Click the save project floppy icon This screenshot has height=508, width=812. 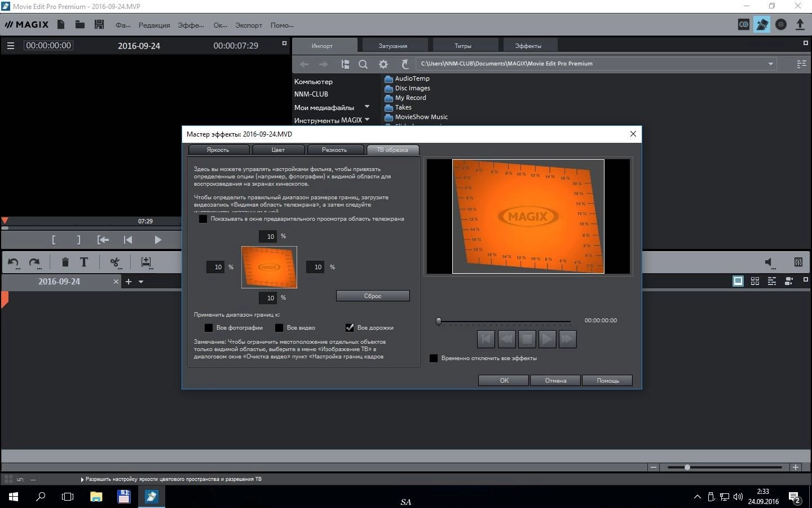click(x=99, y=24)
